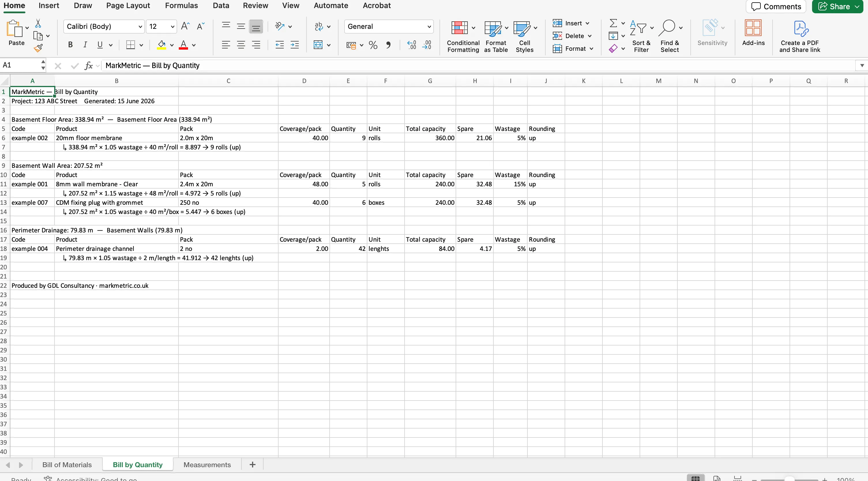Image resolution: width=868 pixels, height=481 pixels.
Task: Open Format as Table gallery
Action: point(496,36)
